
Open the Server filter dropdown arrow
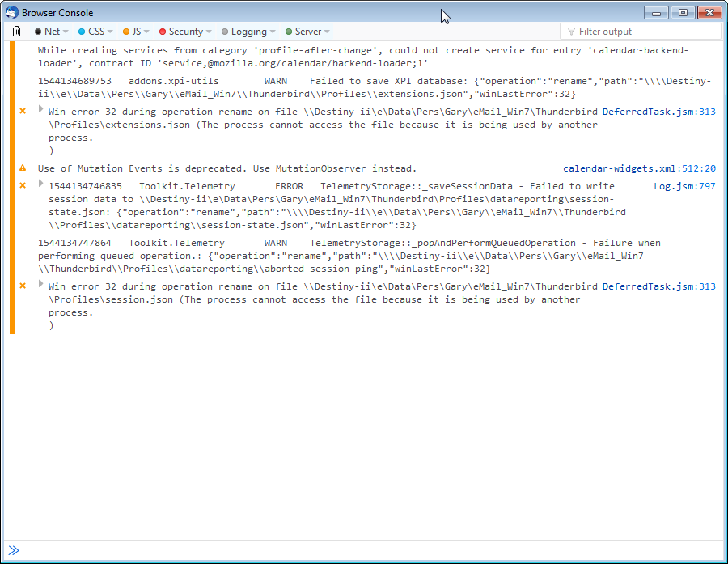click(x=327, y=32)
